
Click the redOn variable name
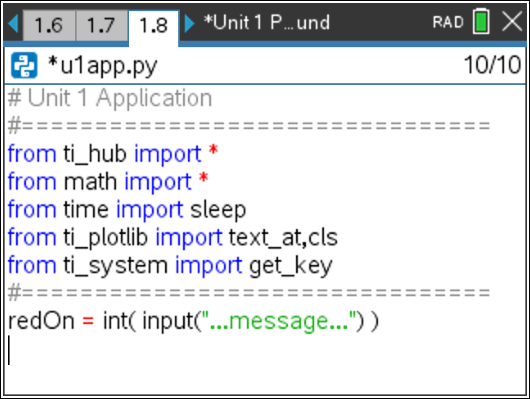pos(41,321)
